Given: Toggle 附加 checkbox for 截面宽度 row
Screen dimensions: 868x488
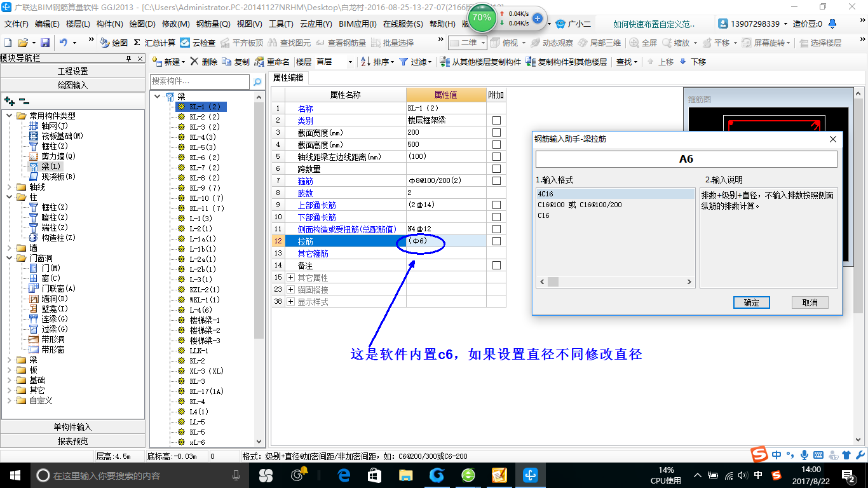Looking at the screenshot, I should [x=496, y=133].
